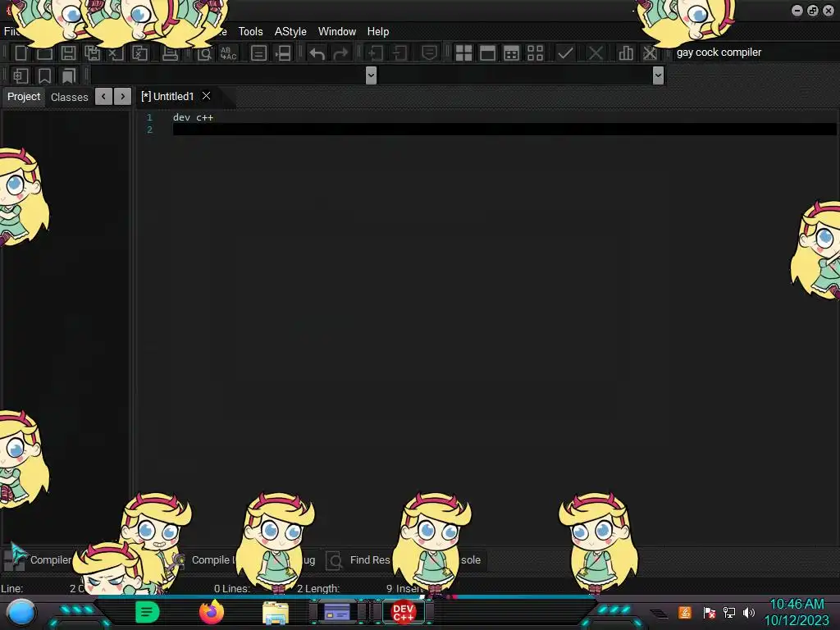Click the Close file toolbar icon

click(116, 52)
